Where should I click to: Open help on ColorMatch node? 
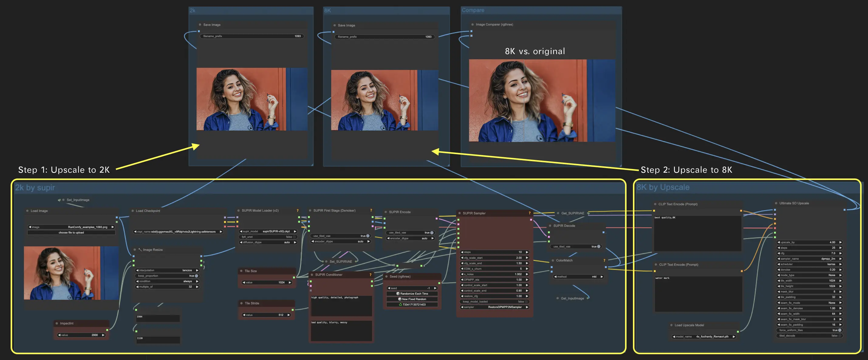pos(604,261)
